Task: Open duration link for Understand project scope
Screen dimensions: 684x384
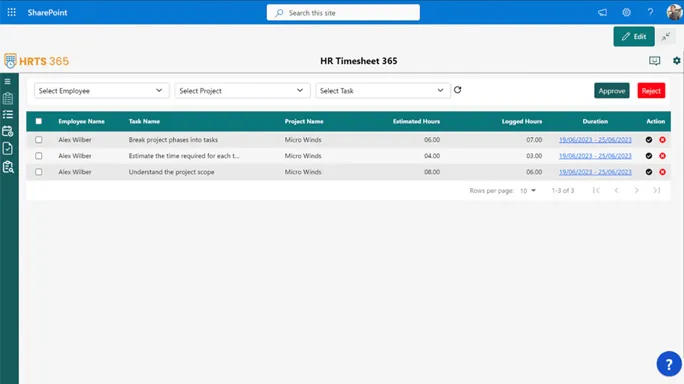Action: 595,172
